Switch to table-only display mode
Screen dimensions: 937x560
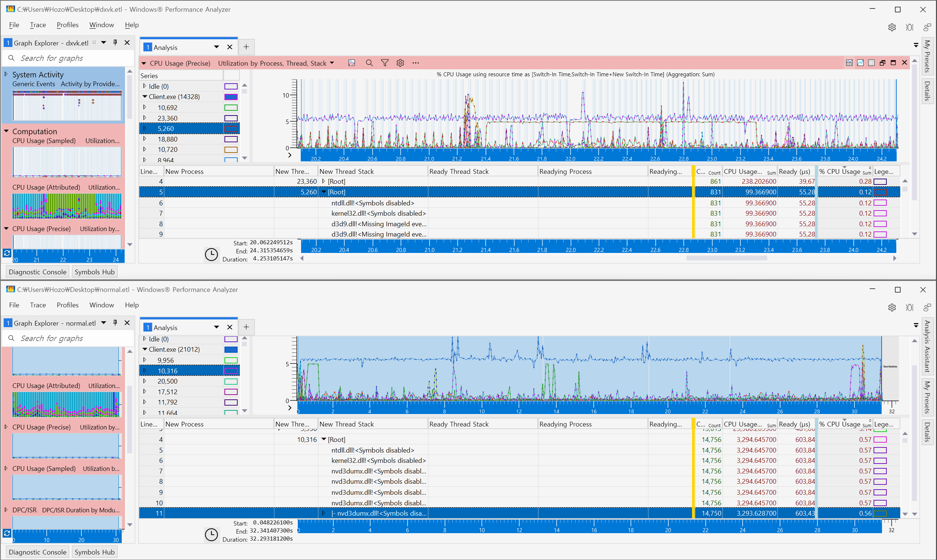[871, 63]
